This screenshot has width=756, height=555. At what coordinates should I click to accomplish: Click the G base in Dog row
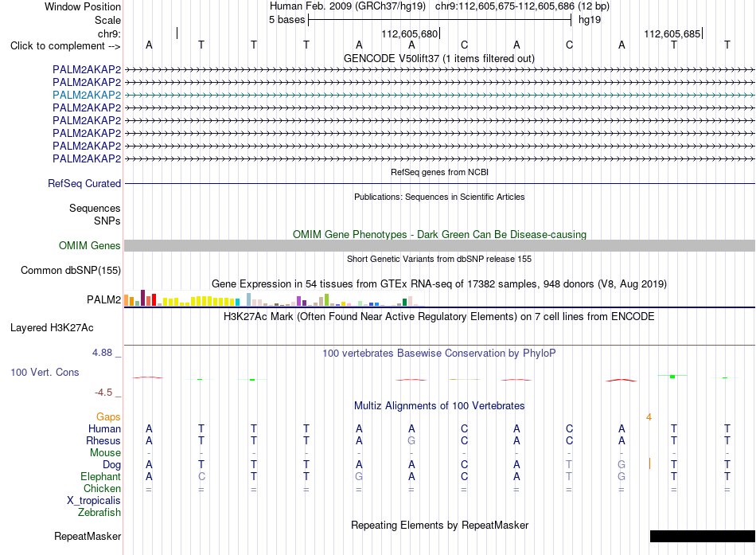[622, 464]
